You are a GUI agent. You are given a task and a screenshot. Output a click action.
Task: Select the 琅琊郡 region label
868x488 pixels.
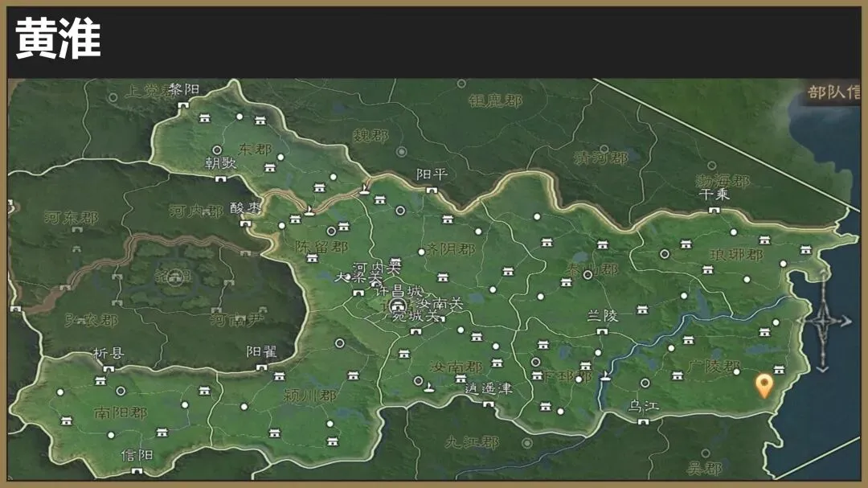(x=736, y=255)
